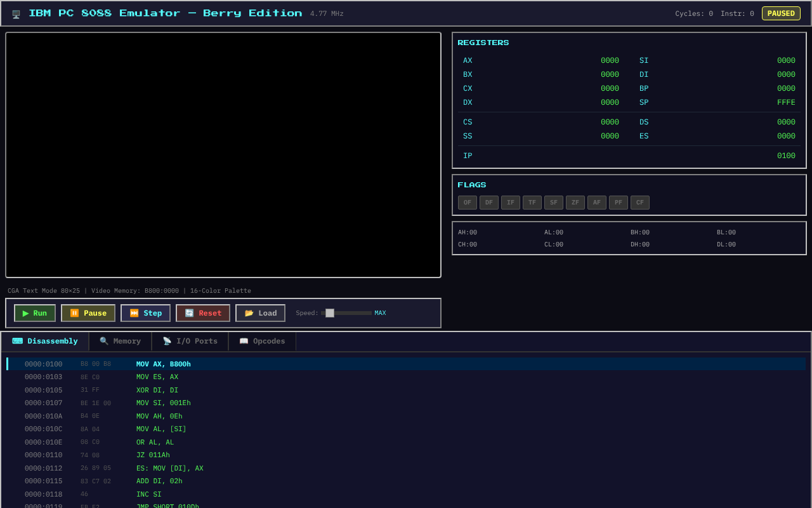The height and width of the screenshot is (508, 812).
Task: Select the Step fast-forward icon
Action: point(134,313)
